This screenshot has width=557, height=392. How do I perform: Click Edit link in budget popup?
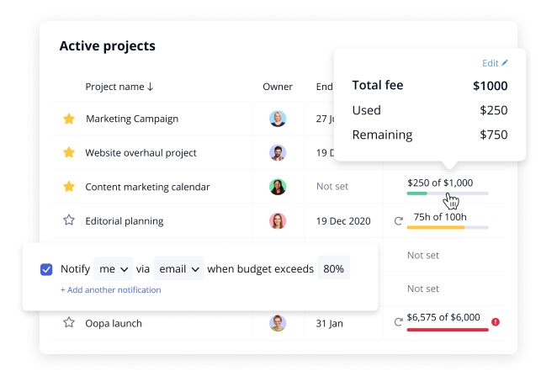(x=495, y=63)
